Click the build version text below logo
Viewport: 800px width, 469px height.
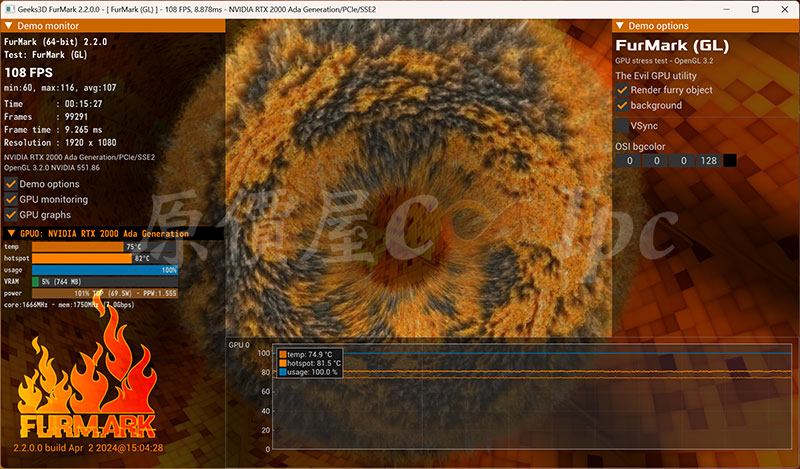coord(88,448)
